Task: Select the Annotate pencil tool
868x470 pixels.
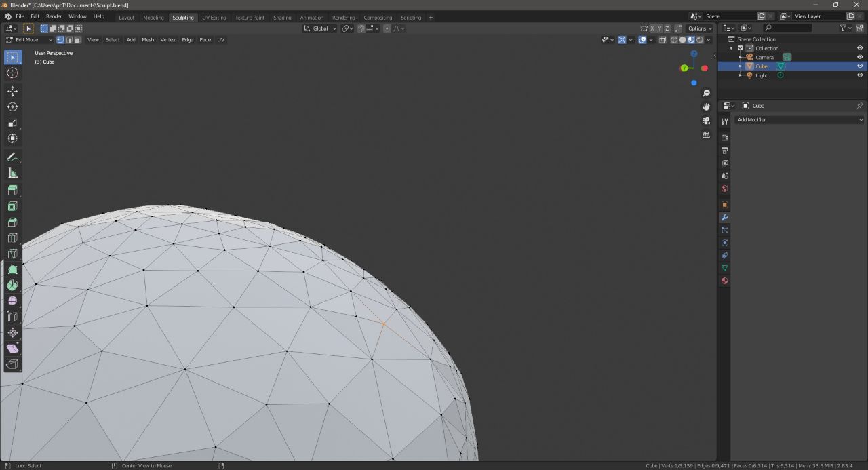Action: [x=13, y=157]
